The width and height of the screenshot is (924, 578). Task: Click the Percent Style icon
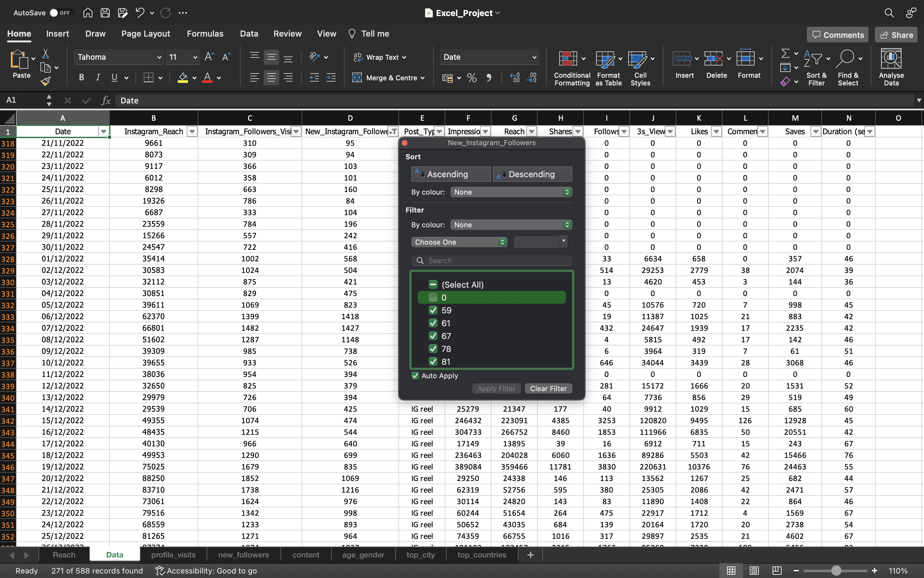click(472, 78)
